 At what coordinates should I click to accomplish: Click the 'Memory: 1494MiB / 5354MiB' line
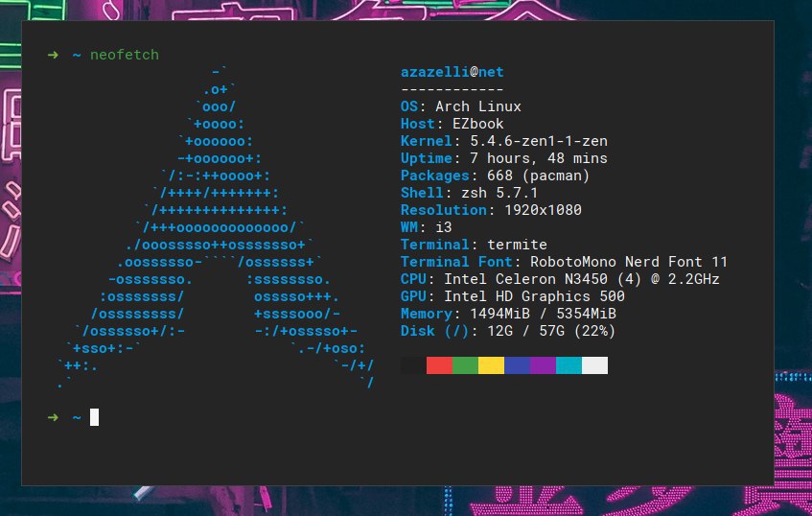point(508,314)
